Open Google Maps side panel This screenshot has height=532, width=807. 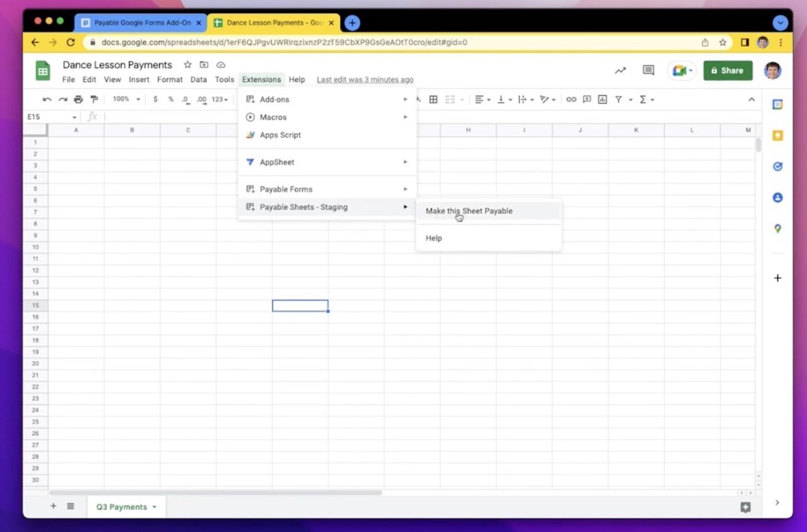point(777,228)
